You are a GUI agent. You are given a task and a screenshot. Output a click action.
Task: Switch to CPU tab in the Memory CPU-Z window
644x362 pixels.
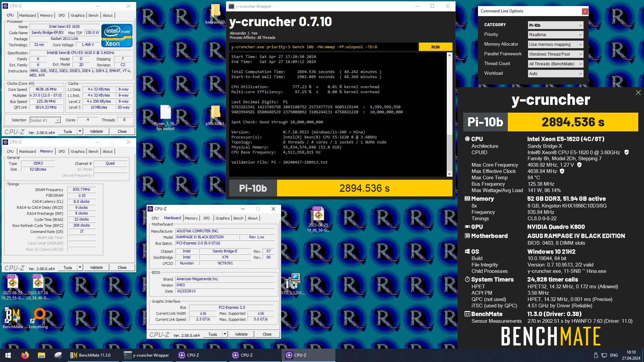pos(10,152)
